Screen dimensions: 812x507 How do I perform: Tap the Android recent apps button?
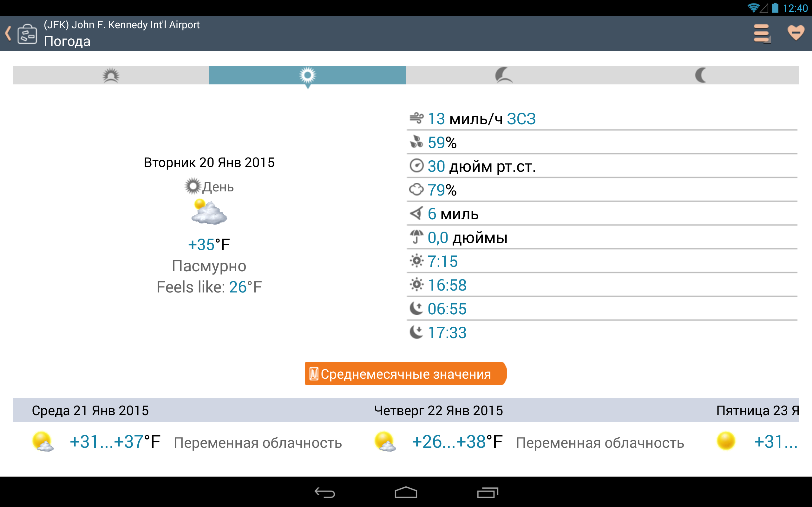point(488,492)
